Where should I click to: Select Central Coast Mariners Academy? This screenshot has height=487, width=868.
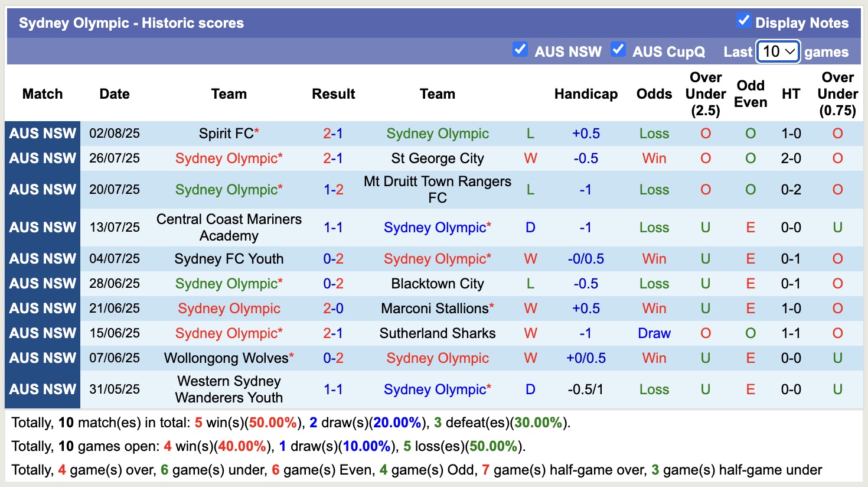click(x=229, y=227)
